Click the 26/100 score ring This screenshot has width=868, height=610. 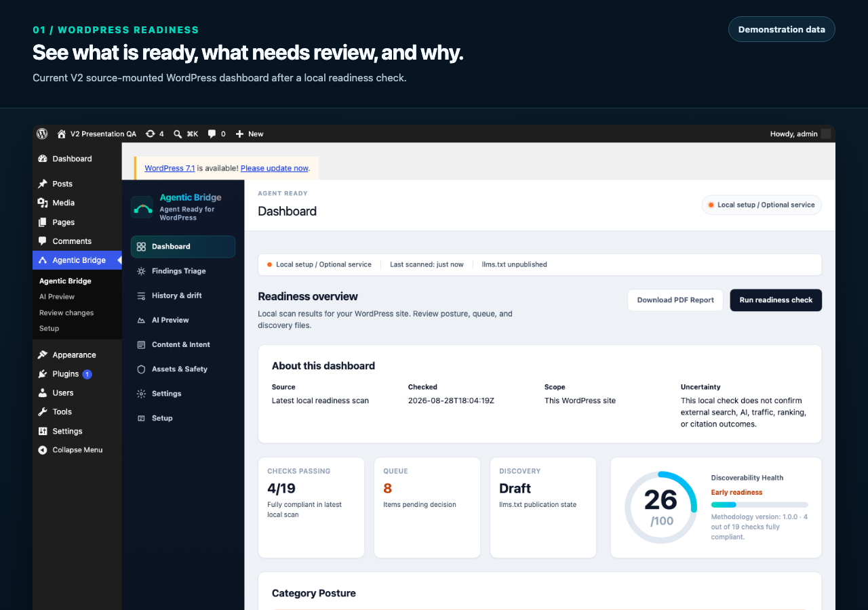pos(660,508)
